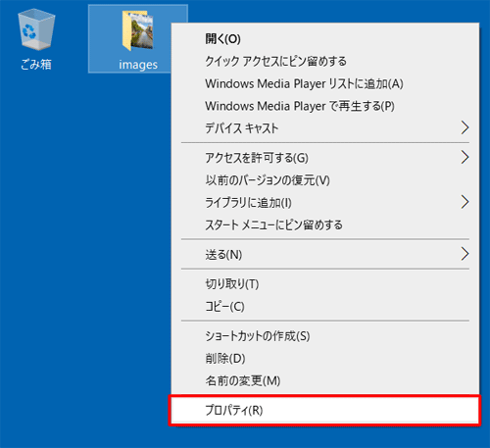The image size is (490, 448).
Task: Select 名前の変更(M) to rename
Action: pyautogui.click(x=325, y=380)
